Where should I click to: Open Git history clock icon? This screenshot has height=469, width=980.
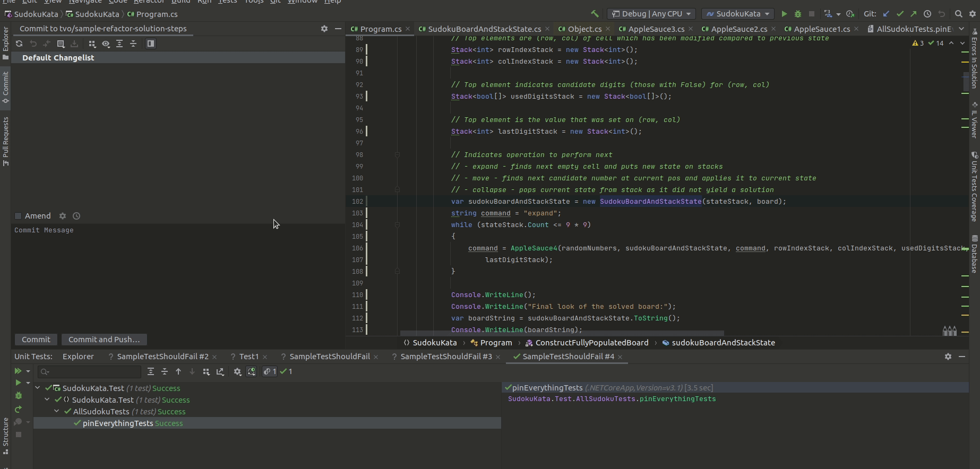click(927, 14)
